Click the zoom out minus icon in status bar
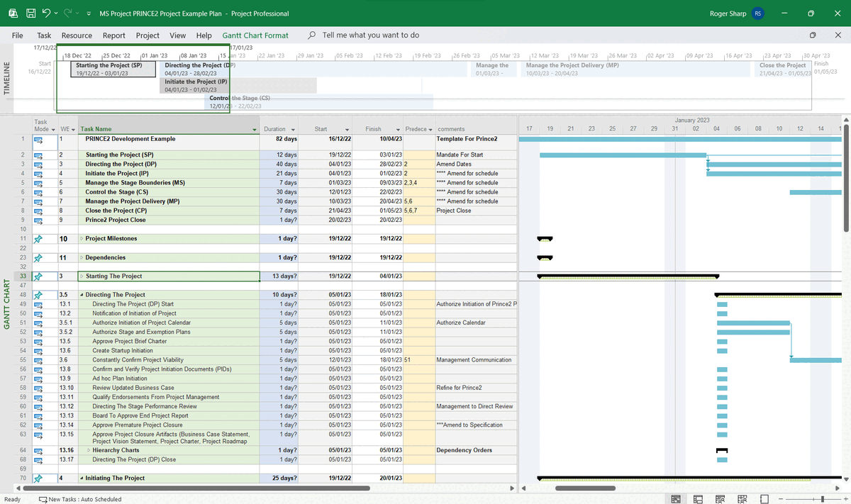The height and width of the screenshot is (504, 851). click(780, 498)
